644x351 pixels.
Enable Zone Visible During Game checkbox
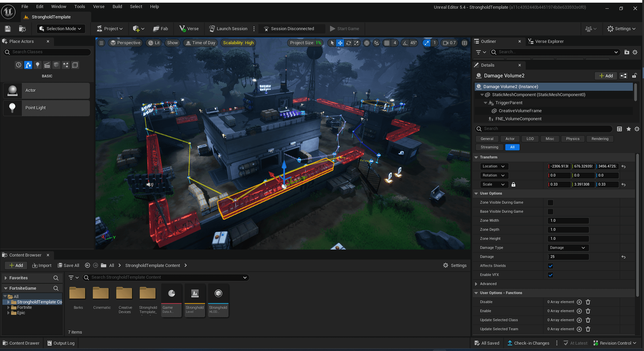pos(550,203)
